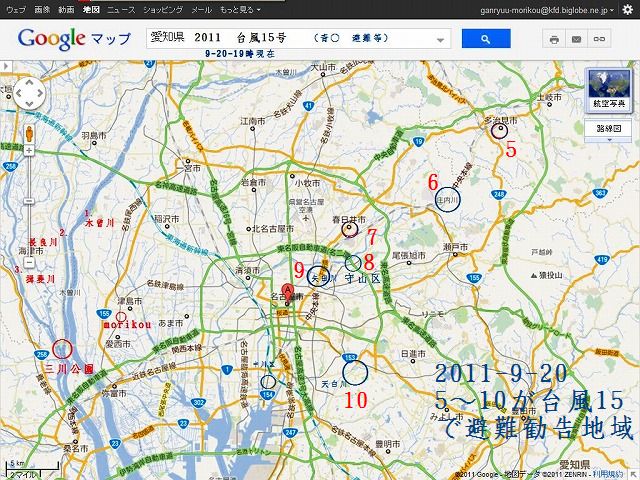The image size is (640, 480).
Task: Click route 248 shield icon
Action: pos(499,194)
